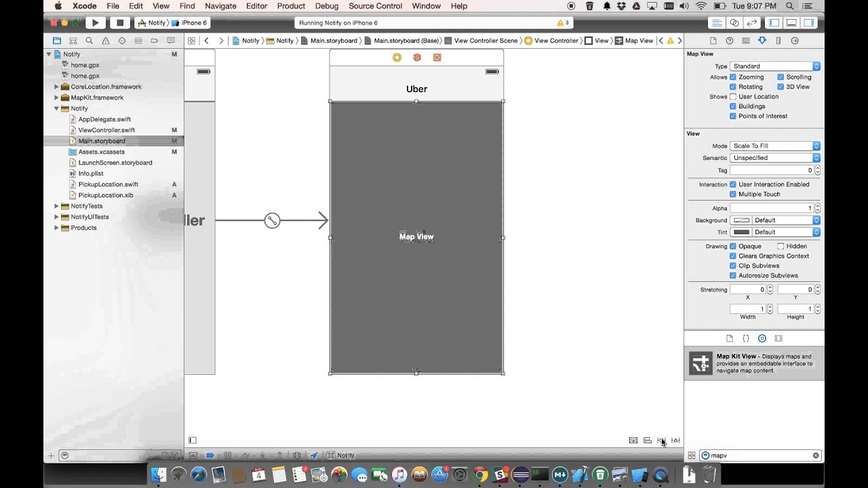Viewport: 868px width, 488px height.
Task: Select PickupLocation.xib file
Action: pos(105,195)
